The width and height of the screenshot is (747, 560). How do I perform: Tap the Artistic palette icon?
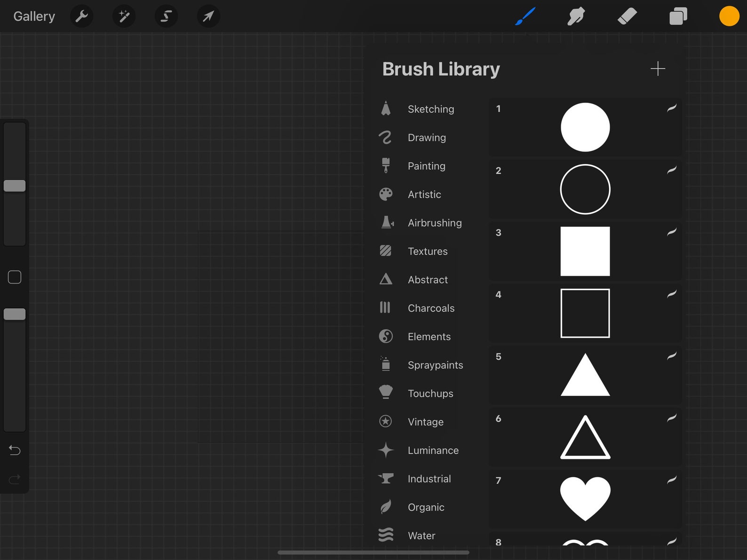[x=386, y=194]
